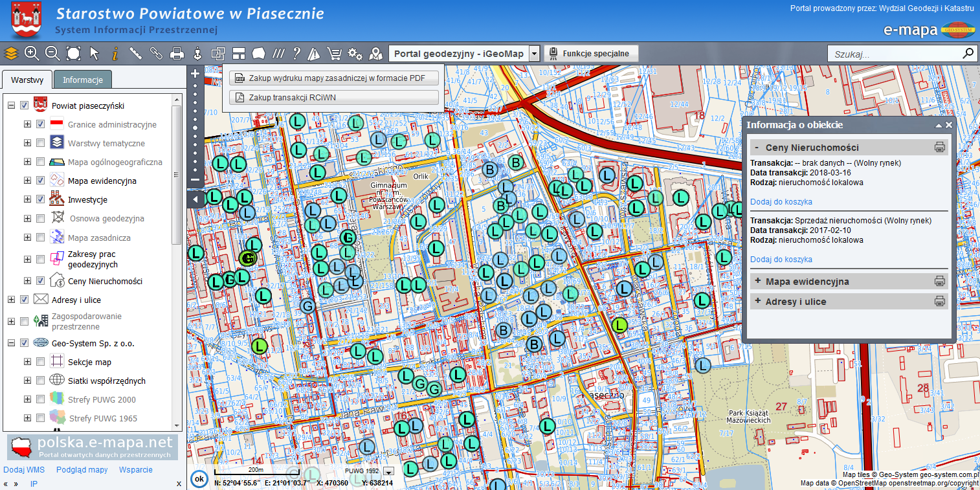Expand Mapa ewidencyjna section in info panel
Screen dimensions: 980x490
(x=758, y=281)
